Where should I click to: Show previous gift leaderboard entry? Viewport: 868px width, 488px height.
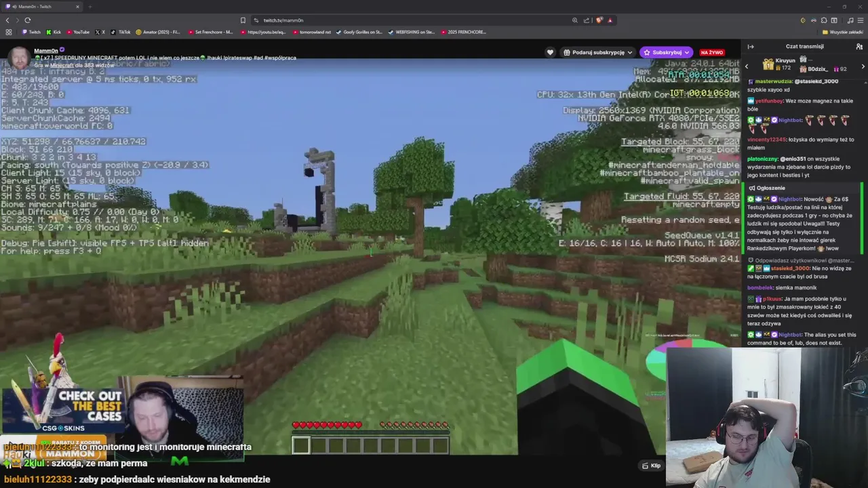(747, 66)
